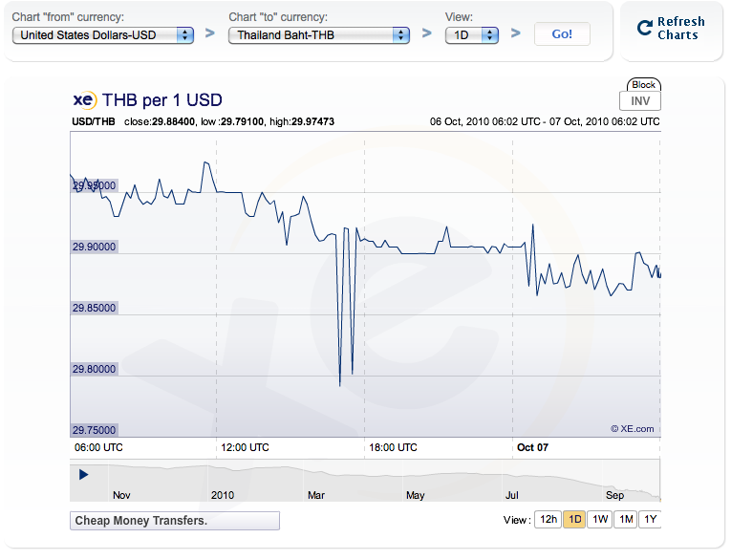
Task: Click the Refresh Charts circular arrow icon
Action: [x=645, y=28]
